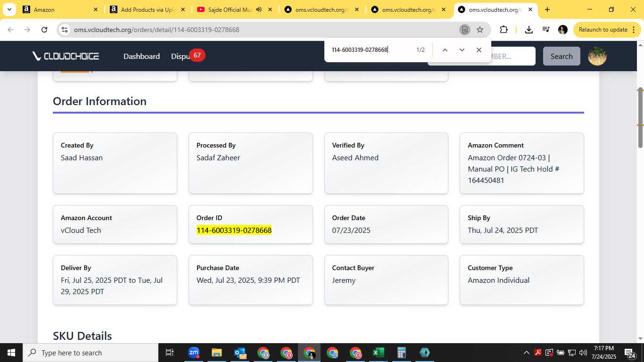This screenshot has height=362, width=644.
Task: Click Ship By value Thu, Jul 24
Action: click(x=503, y=230)
